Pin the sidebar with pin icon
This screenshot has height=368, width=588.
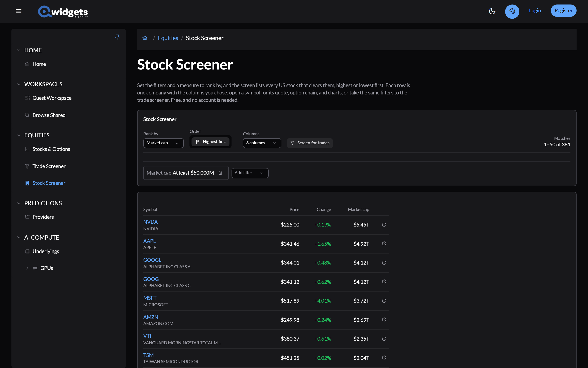pyautogui.click(x=117, y=37)
